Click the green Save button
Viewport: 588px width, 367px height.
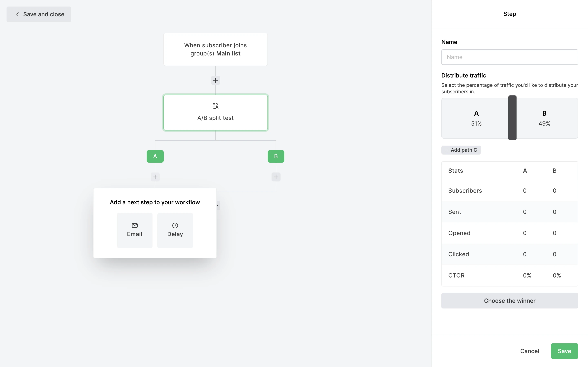point(564,351)
